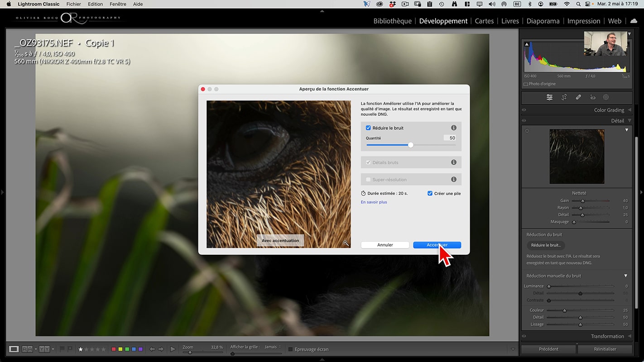Toggle the histogram shadow clipping triangle
The height and width of the screenshot is (362, 644).
coord(527,43)
